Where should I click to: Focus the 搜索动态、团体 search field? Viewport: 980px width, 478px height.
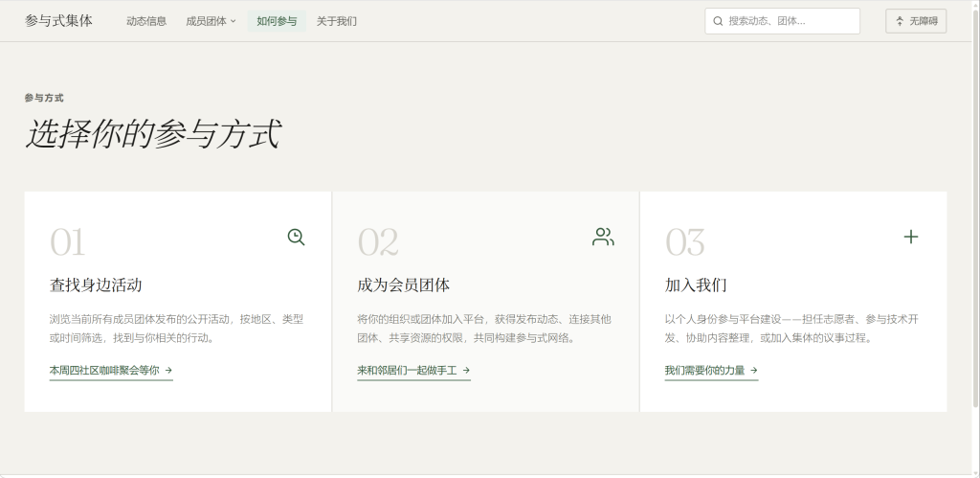pyautogui.click(x=783, y=21)
